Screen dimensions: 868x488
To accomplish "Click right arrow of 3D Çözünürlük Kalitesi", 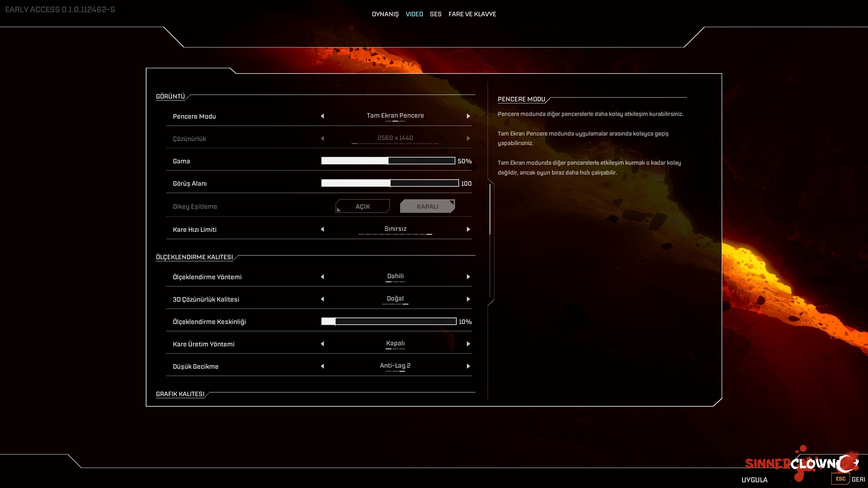I will pos(468,299).
